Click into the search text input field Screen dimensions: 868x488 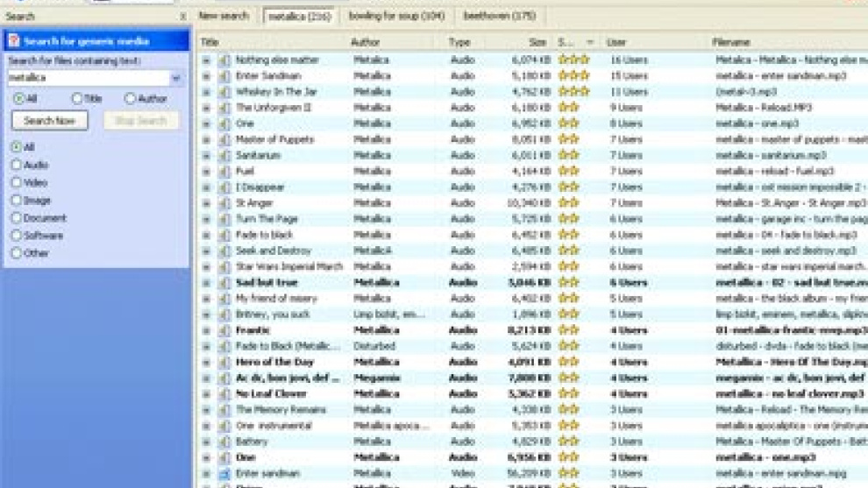tap(88, 78)
